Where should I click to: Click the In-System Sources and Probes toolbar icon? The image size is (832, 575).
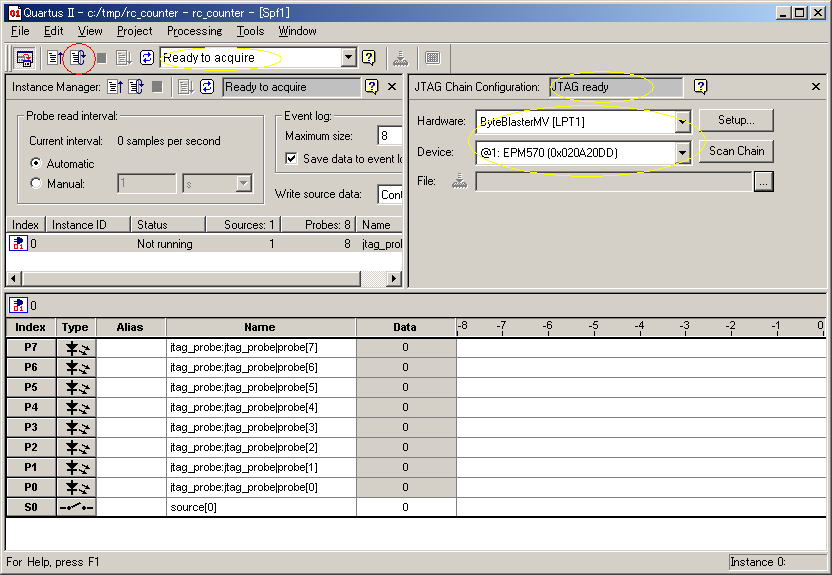click(24, 58)
